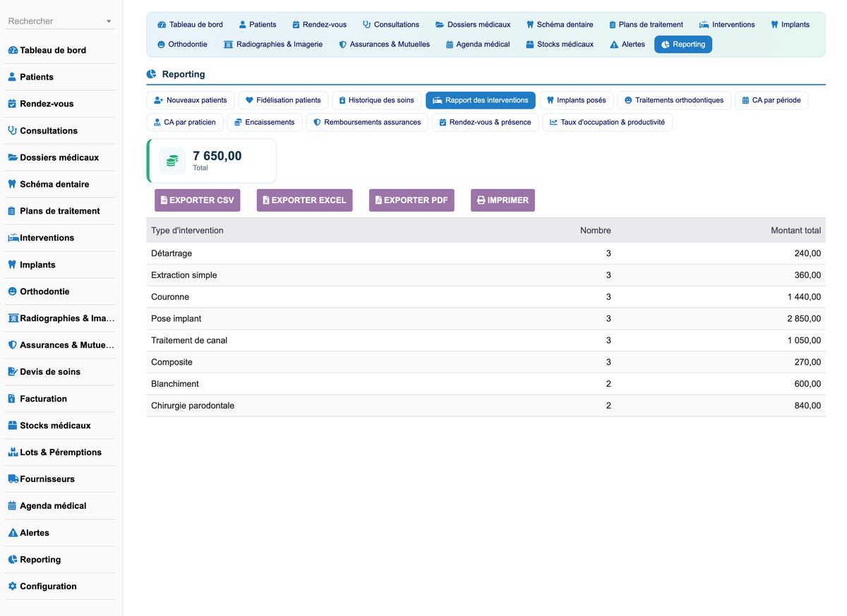Screen dimensions: 847x616
Task: Click the Type d'intervention column header
Action: tap(187, 231)
